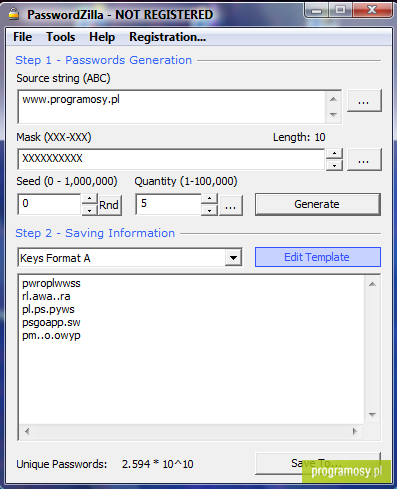
Task: Close the PasswordZilla window
Action: (x=372, y=10)
